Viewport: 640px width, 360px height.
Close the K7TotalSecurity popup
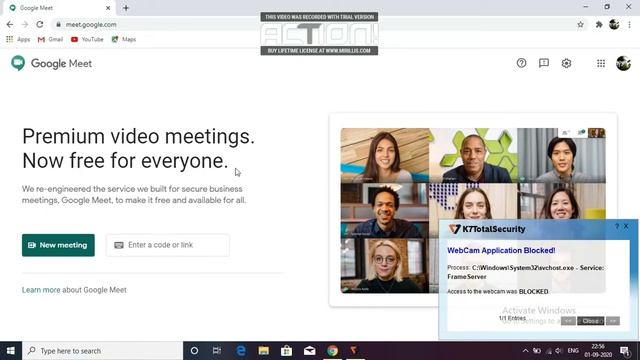point(626,226)
